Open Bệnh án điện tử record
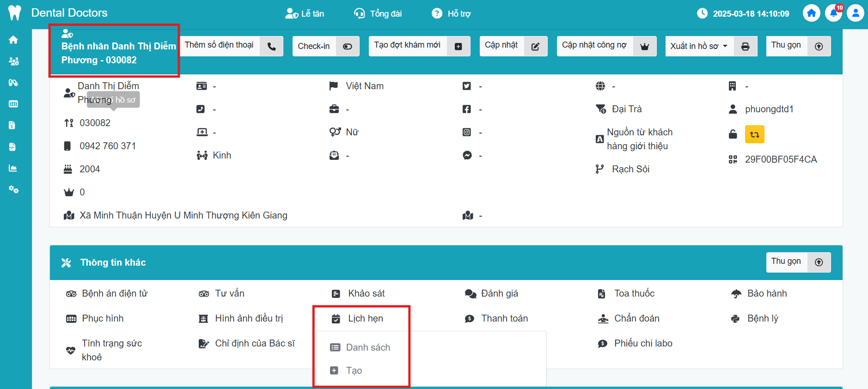868x389 pixels. 114,293
